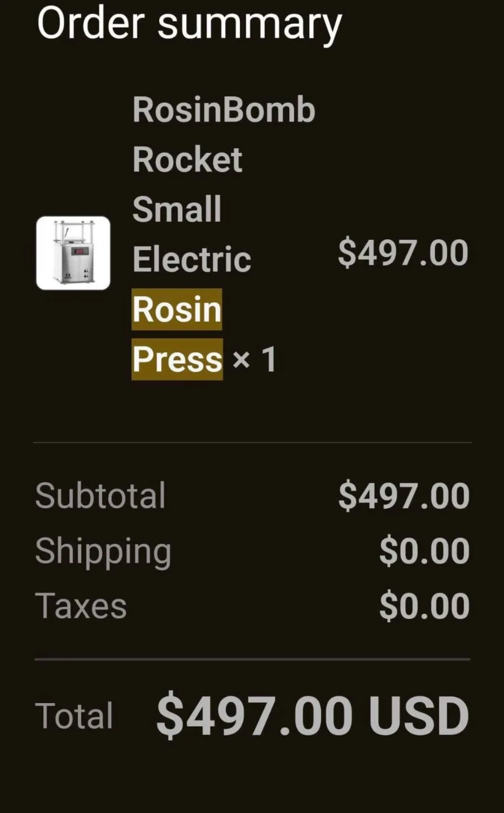
Task: Click the word "Rocket" in product name
Action: (x=187, y=160)
